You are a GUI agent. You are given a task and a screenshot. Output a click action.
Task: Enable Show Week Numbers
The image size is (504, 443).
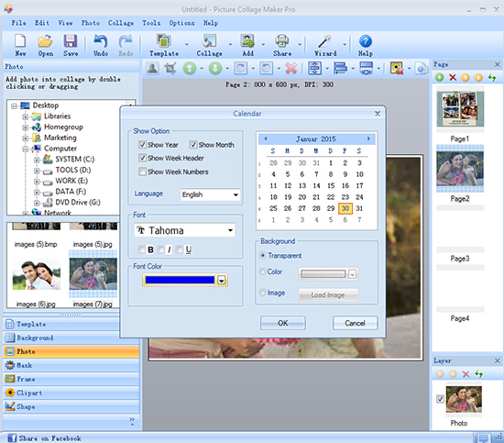point(142,172)
